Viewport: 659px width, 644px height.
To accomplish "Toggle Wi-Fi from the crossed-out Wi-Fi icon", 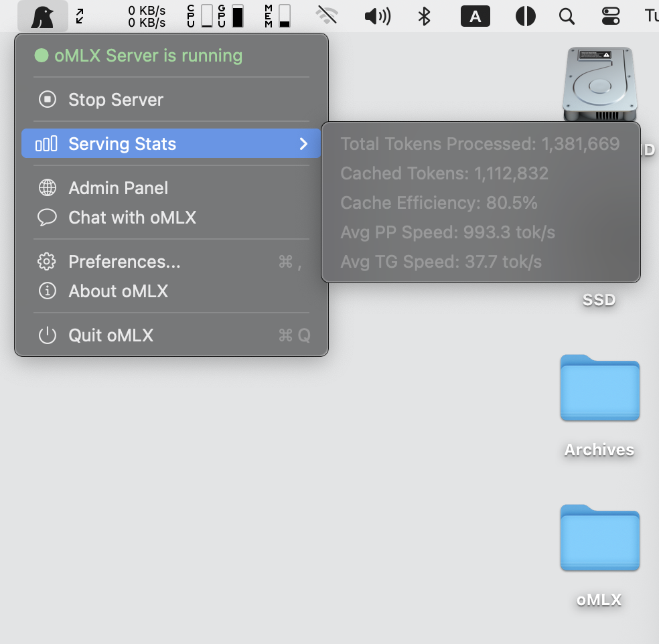I will pyautogui.click(x=327, y=15).
